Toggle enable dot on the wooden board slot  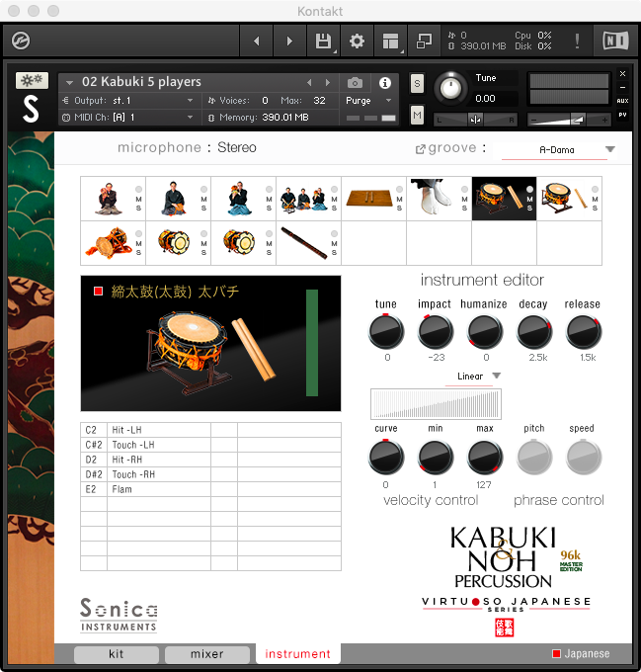pyautogui.click(x=399, y=189)
